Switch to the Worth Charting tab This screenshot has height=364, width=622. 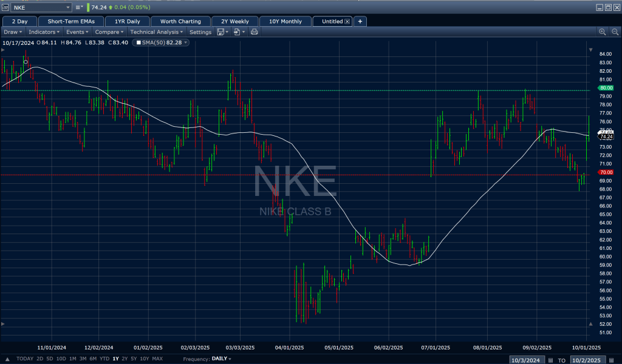[180, 21]
